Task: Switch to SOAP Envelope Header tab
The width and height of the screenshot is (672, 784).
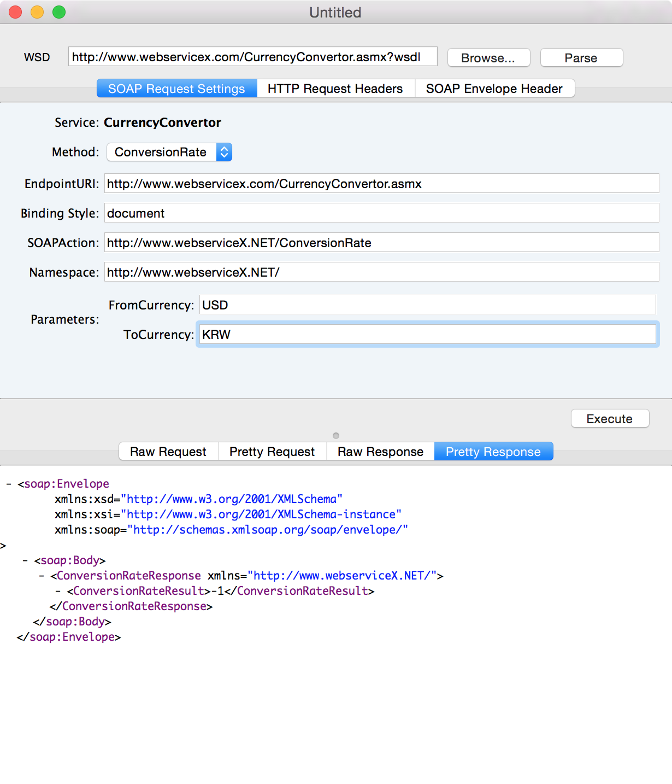Action: pyautogui.click(x=494, y=89)
